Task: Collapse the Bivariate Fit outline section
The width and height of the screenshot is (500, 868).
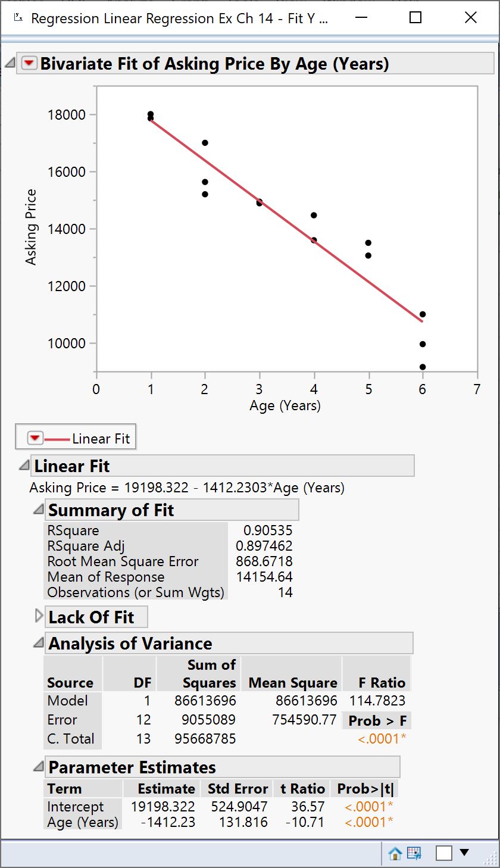Action: click(10, 63)
